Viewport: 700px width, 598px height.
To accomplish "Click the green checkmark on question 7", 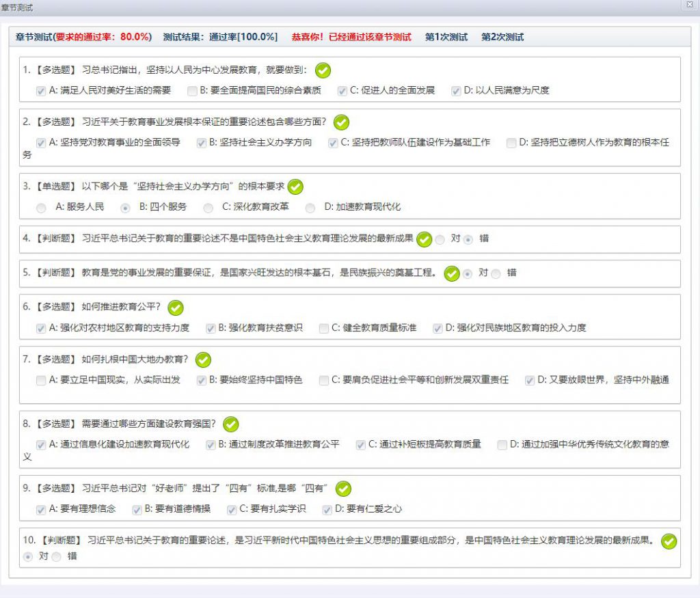I will point(203,359).
